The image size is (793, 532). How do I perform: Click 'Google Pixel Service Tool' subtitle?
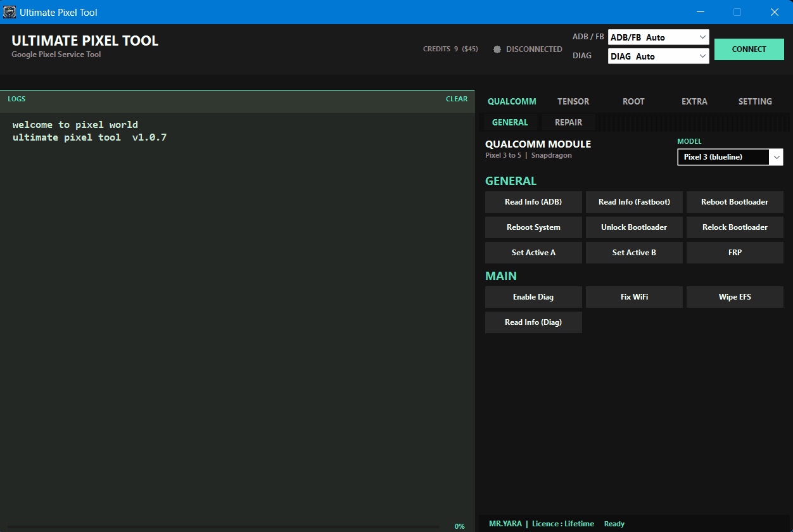56,54
